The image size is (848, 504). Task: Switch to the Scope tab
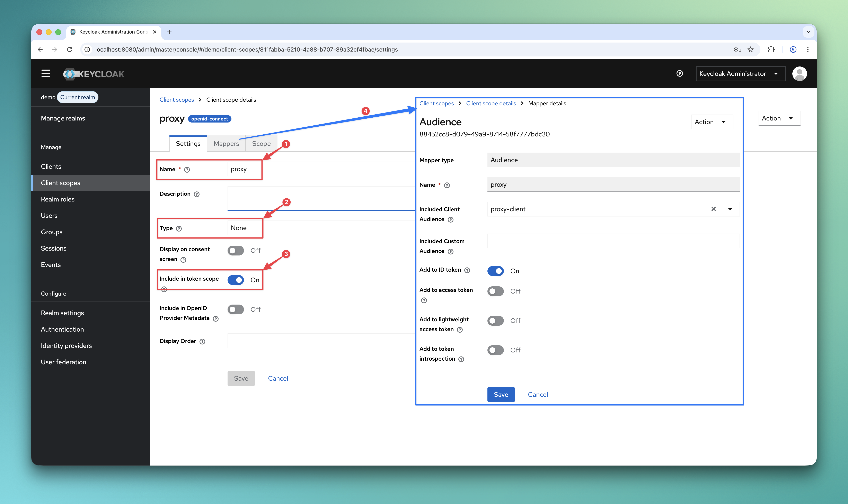click(261, 144)
